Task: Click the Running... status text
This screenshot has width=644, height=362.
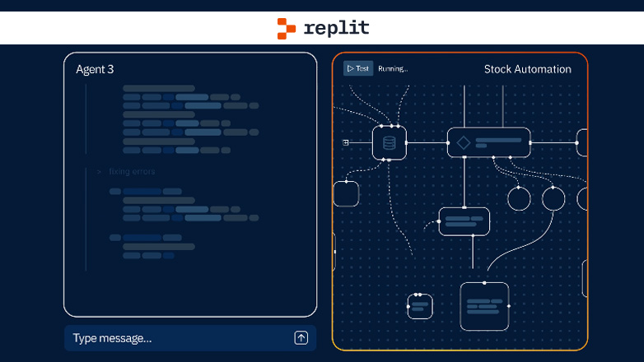Action: point(393,69)
